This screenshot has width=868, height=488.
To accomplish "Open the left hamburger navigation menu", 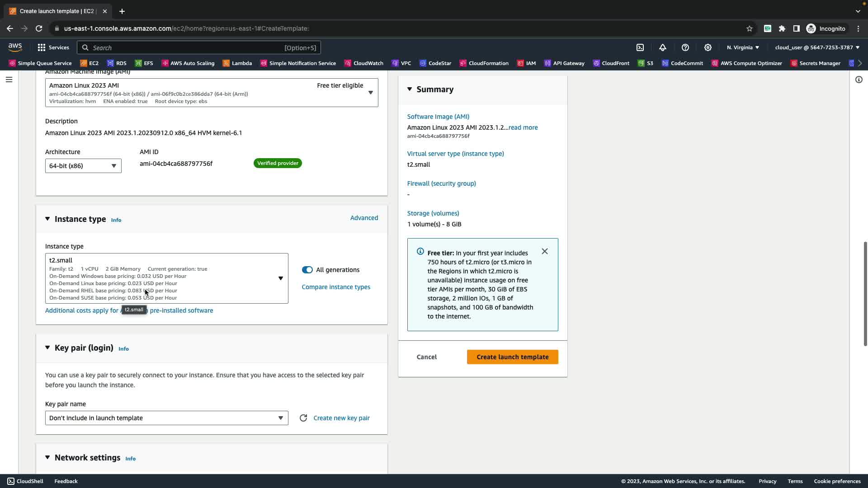I will [x=9, y=80].
